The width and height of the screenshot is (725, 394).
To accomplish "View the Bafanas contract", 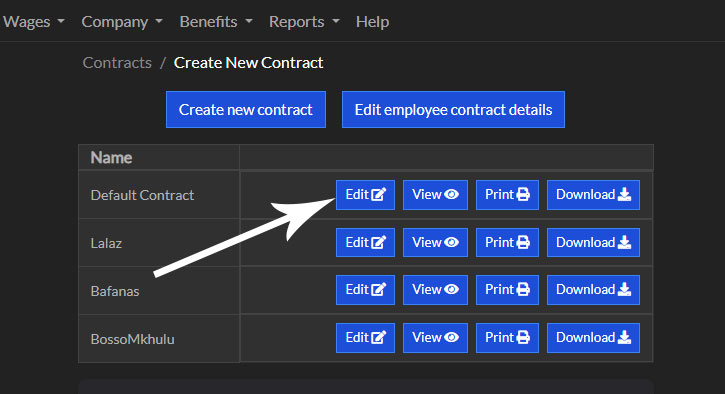I will click(x=435, y=290).
